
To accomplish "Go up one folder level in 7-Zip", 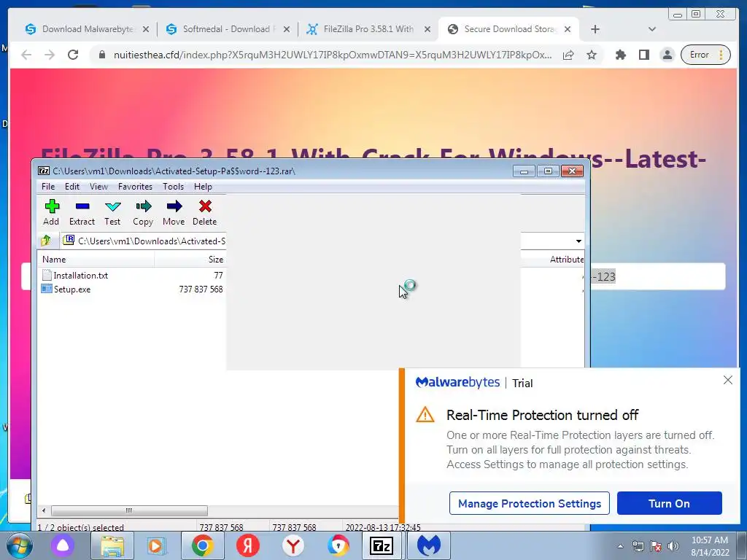I will pos(46,241).
